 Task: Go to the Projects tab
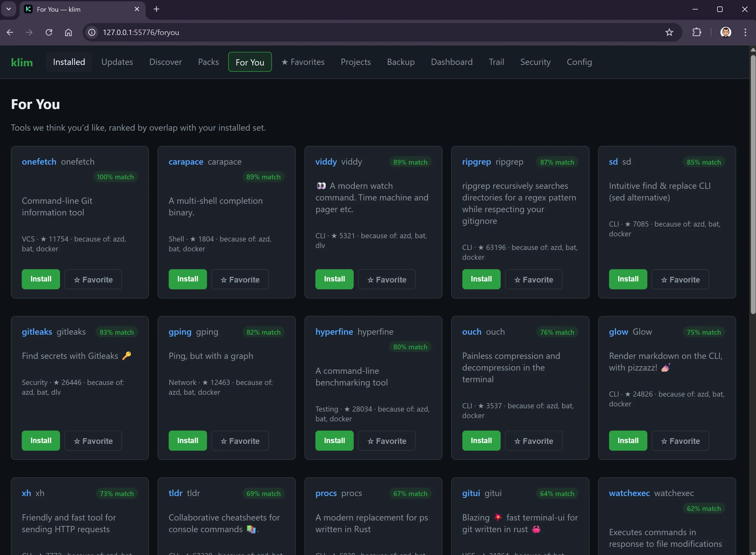pos(356,62)
